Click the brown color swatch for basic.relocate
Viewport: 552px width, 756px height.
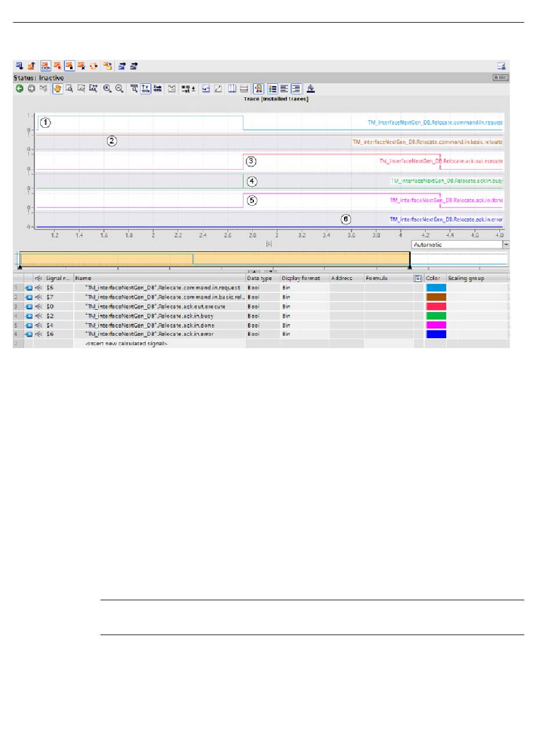pyautogui.click(x=436, y=297)
